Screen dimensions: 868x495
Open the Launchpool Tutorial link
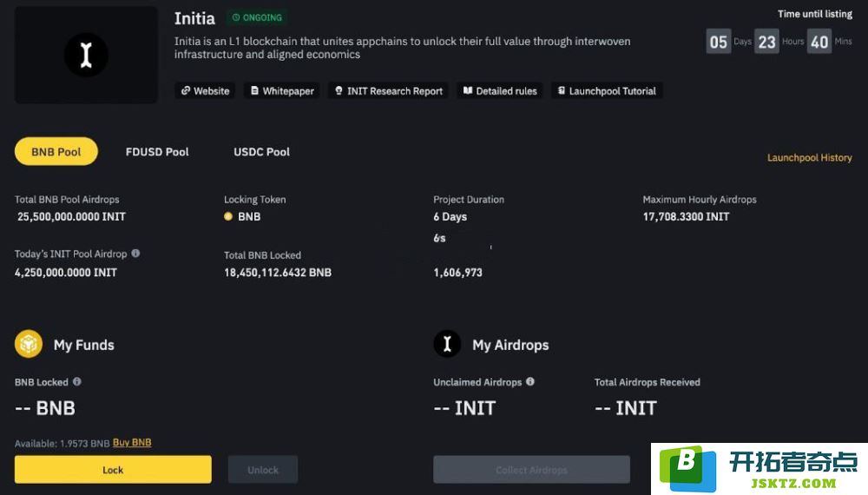pos(607,91)
